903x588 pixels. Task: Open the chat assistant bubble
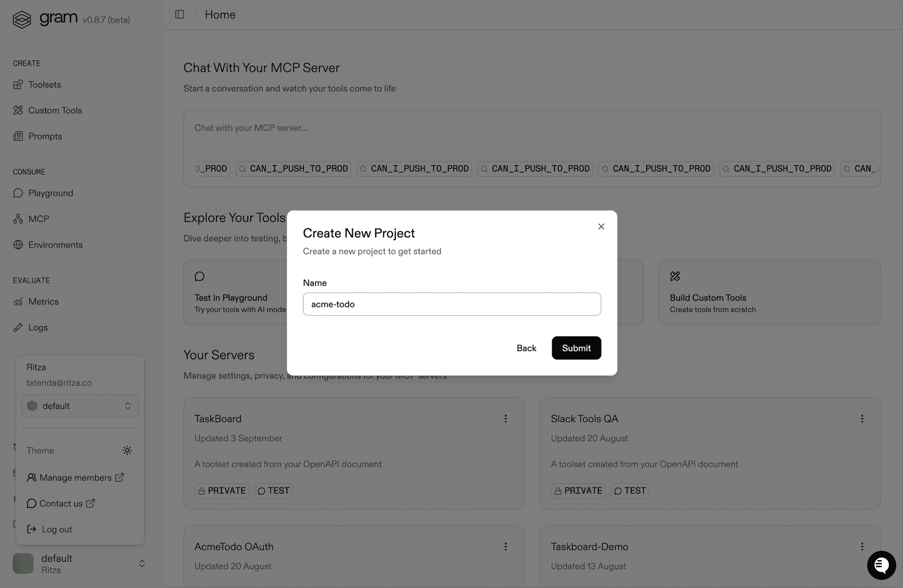(881, 565)
